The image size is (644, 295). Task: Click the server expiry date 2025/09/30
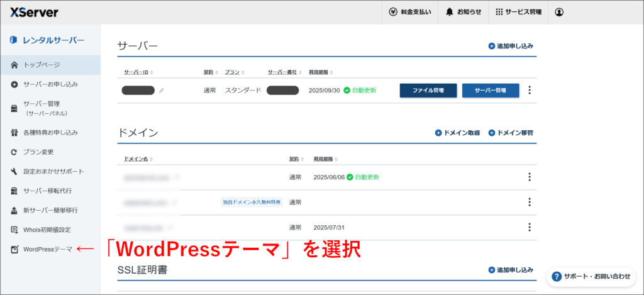tap(325, 91)
